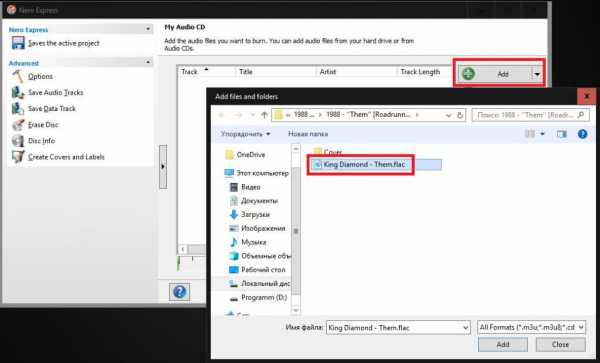Image resolution: width=600 pixels, height=363 pixels.
Task: Expand the address bar history dropdown
Action: (x=448, y=115)
